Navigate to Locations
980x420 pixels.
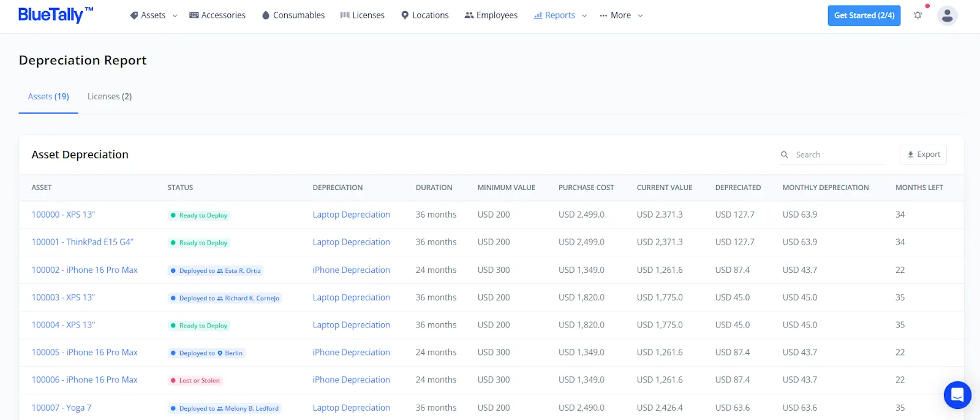[x=425, y=15]
